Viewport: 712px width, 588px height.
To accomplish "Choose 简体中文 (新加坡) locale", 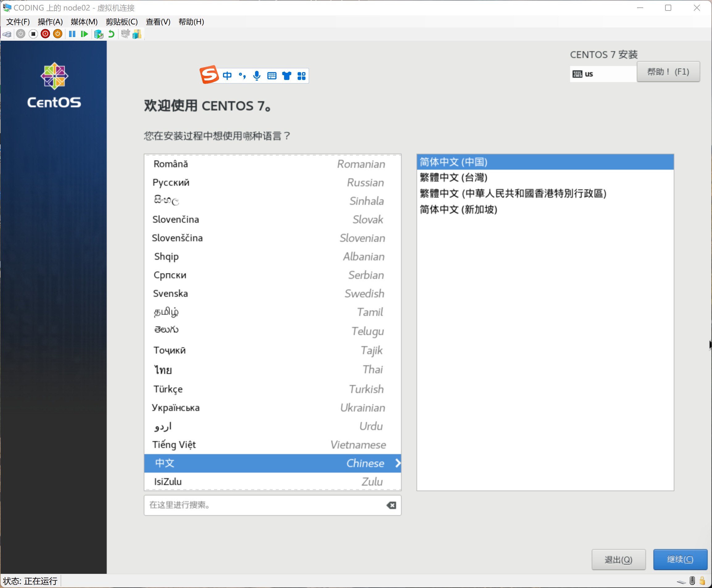I will (x=545, y=209).
